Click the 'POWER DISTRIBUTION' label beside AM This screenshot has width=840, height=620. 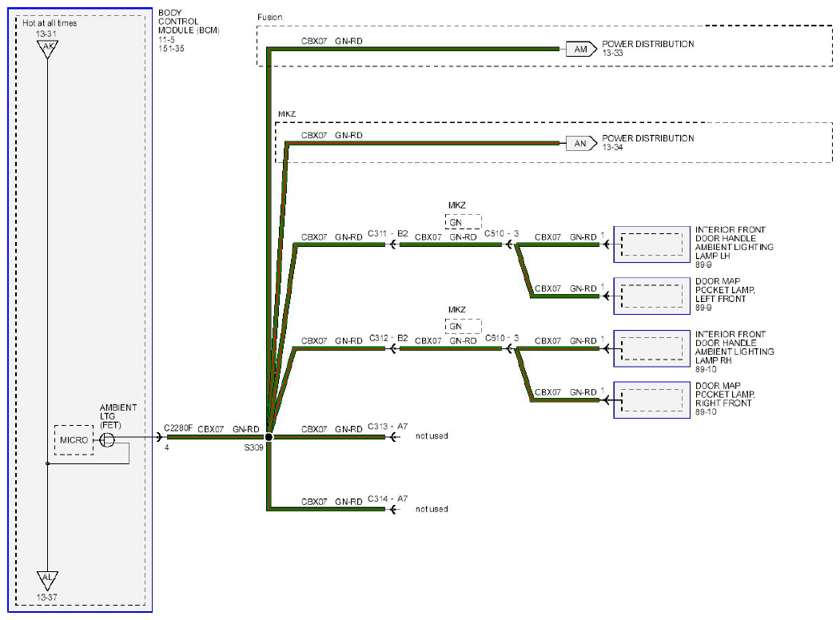(648, 44)
